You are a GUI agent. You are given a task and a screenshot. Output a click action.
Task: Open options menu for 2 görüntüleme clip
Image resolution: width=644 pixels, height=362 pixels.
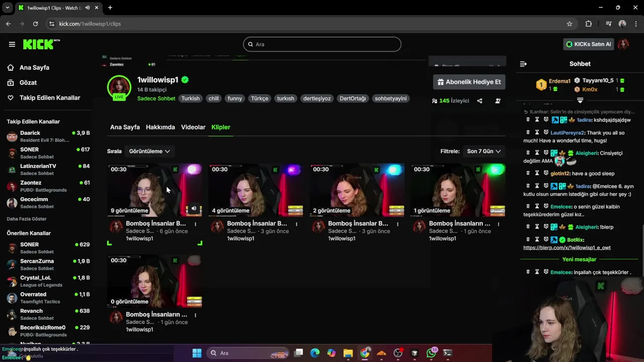pos(397,224)
